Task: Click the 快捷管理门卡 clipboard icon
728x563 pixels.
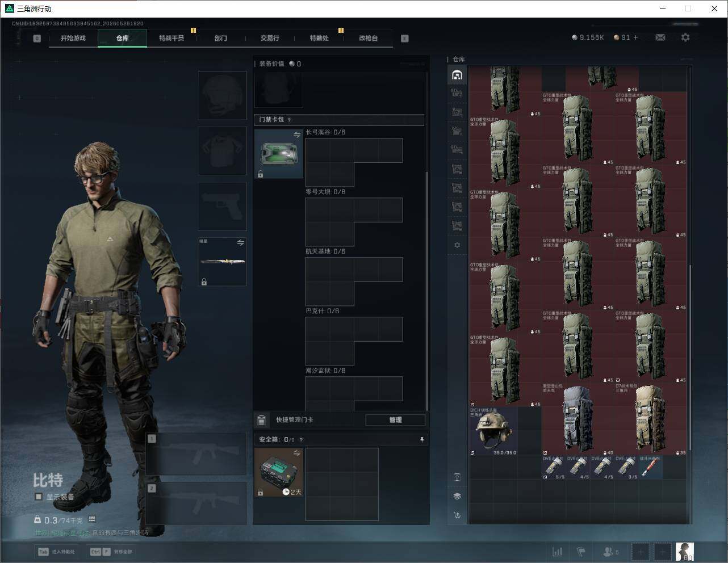Action: [262, 420]
